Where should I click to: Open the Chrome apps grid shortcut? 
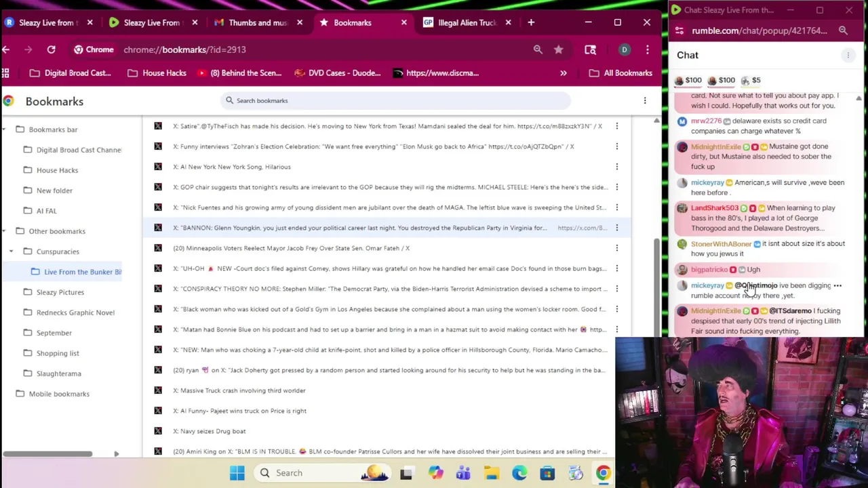[5, 73]
